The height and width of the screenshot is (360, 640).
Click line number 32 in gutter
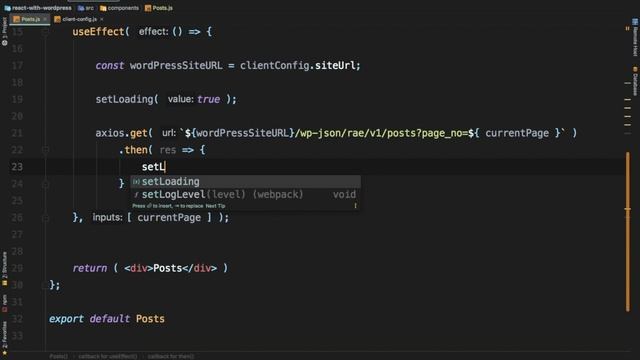point(17,319)
